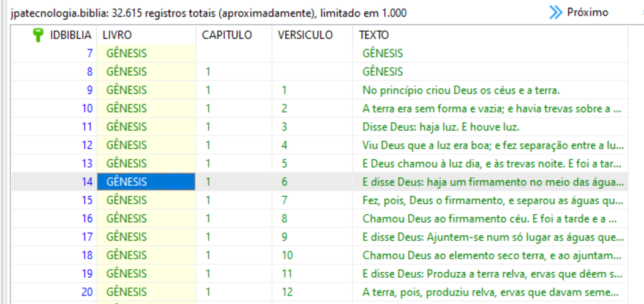Screen dimensions: 644x304
Task: Click the double-arrow icon beside Próximo
Action: (555, 13)
